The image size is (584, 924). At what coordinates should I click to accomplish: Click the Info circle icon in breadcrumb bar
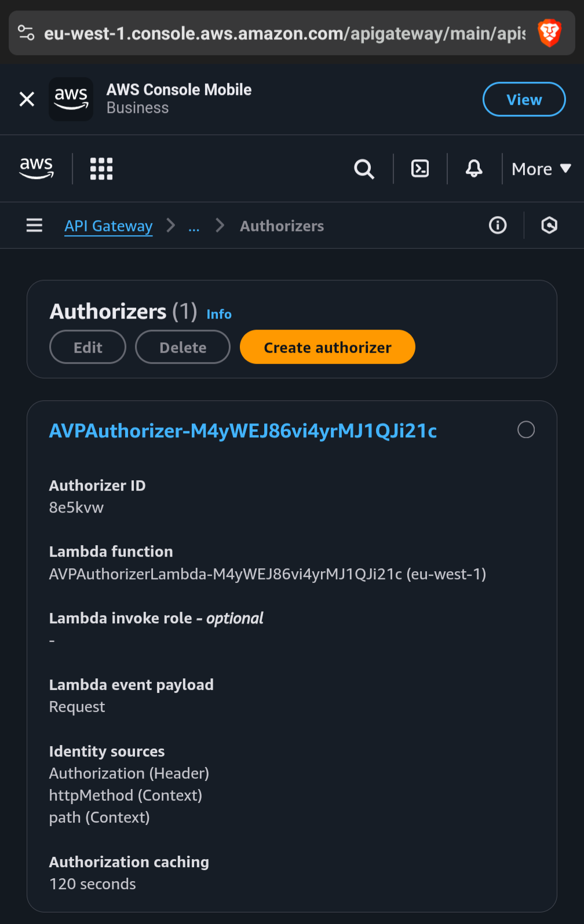click(498, 225)
